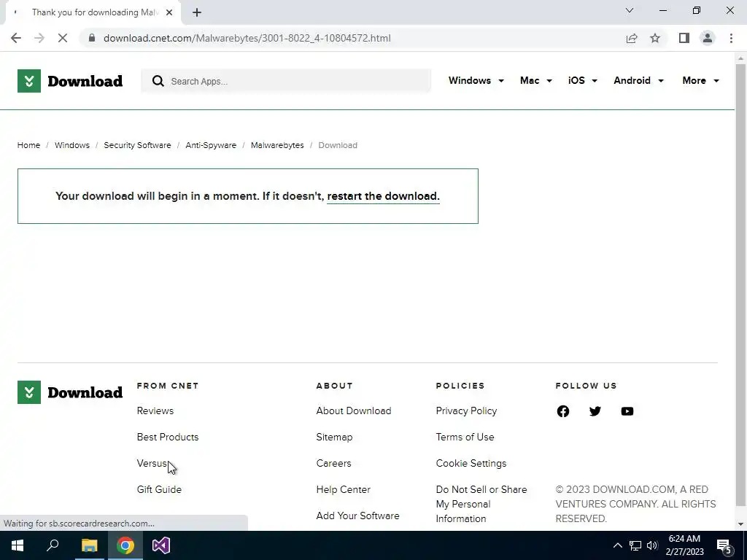The width and height of the screenshot is (747, 560).
Task: Expand the More menu
Action: click(700, 80)
